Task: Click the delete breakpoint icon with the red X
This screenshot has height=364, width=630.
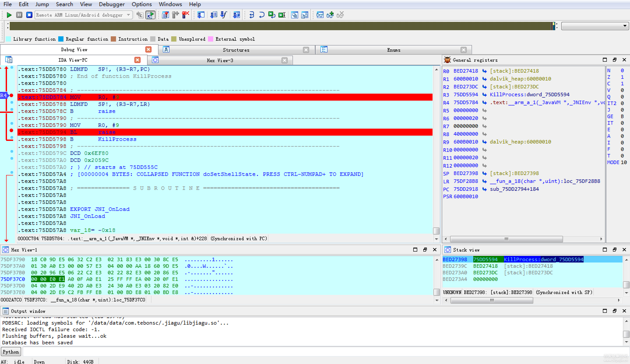Action: [185, 15]
